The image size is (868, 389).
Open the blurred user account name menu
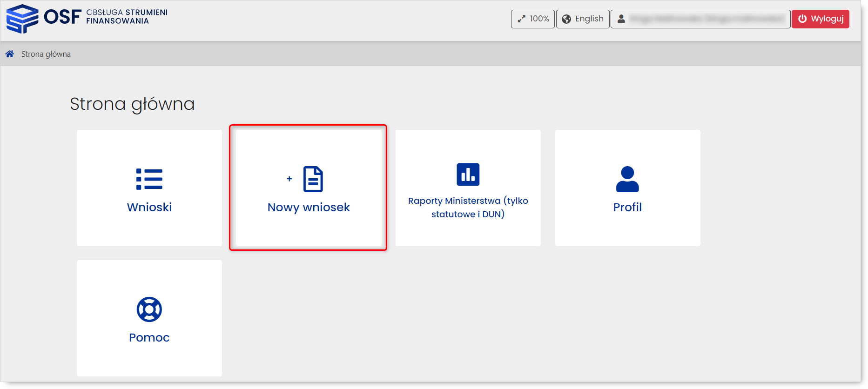(x=706, y=19)
